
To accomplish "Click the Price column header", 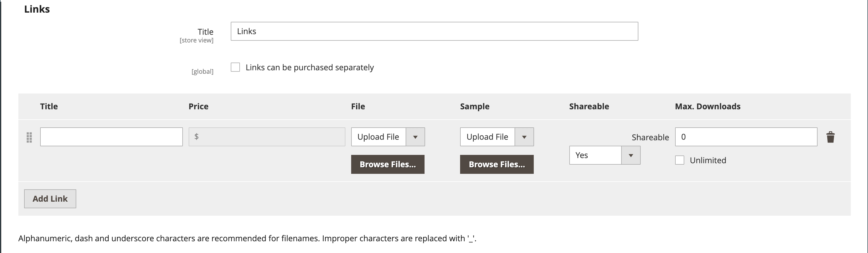I will (198, 107).
